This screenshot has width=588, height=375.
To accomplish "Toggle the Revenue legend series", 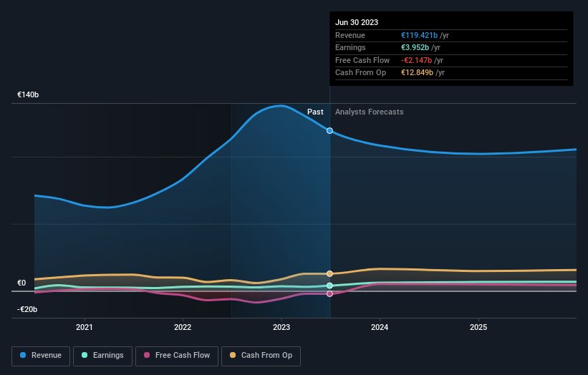I will point(41,356).
